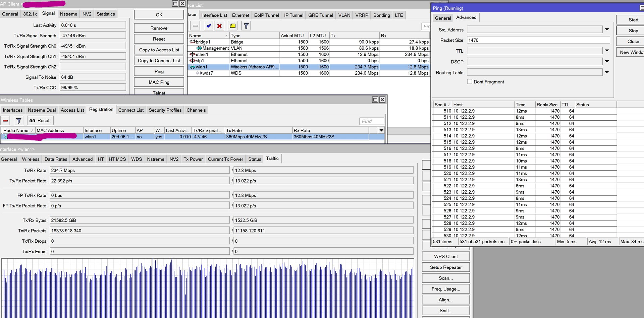Click the Packet Size input field

pos(538,40)
